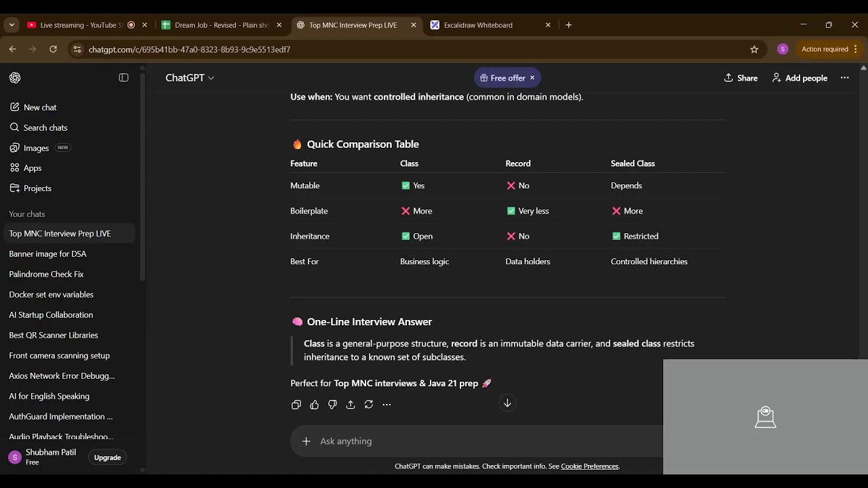Image resolution: width=868 pixels, height=488 pixels.
Task: Reload the page in the browser
Action: coord(53,49)
